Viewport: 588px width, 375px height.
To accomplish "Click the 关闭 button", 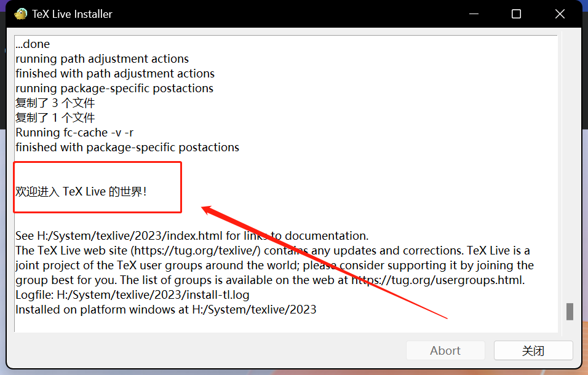I will (x=533, y=350).
